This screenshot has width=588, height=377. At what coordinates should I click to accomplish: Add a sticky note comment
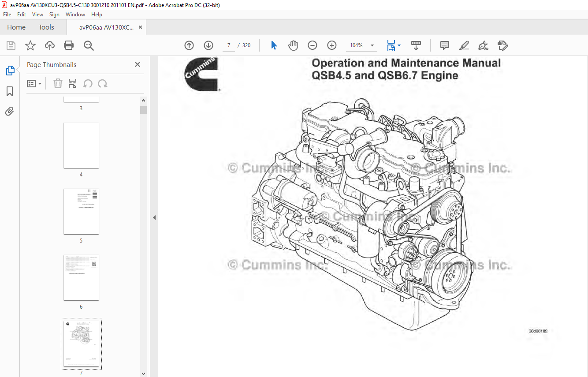click(445, 45)
